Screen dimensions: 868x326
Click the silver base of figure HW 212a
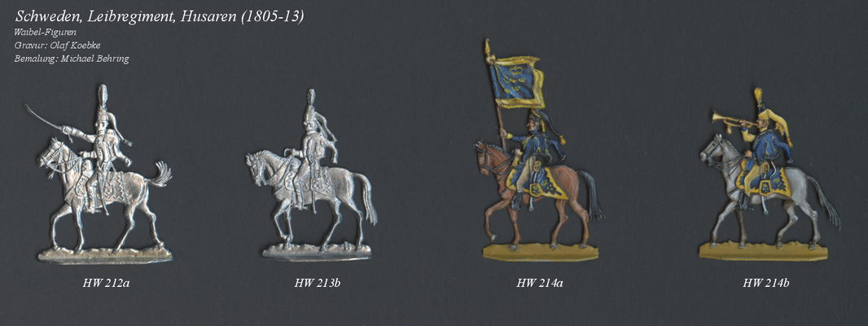[105, 255]
